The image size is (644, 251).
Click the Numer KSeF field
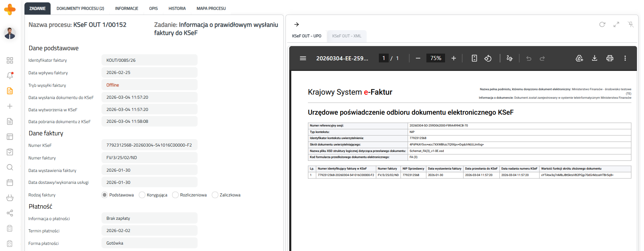pyautogui.click(x=149, y=145)
